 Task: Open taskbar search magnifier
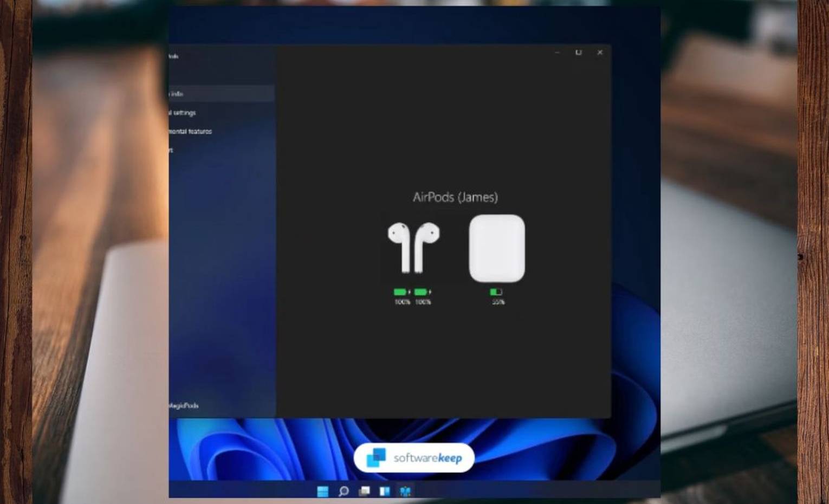point(344,491)
